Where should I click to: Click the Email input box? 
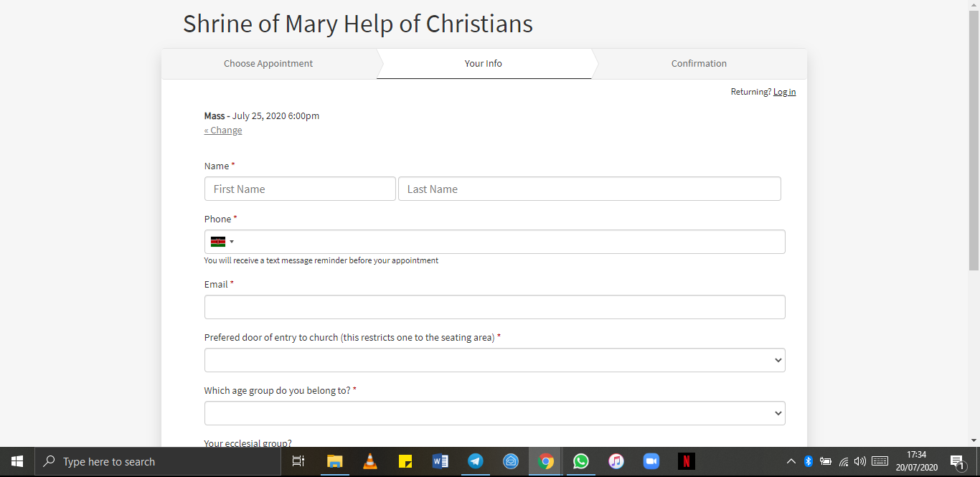click(494, 307)
